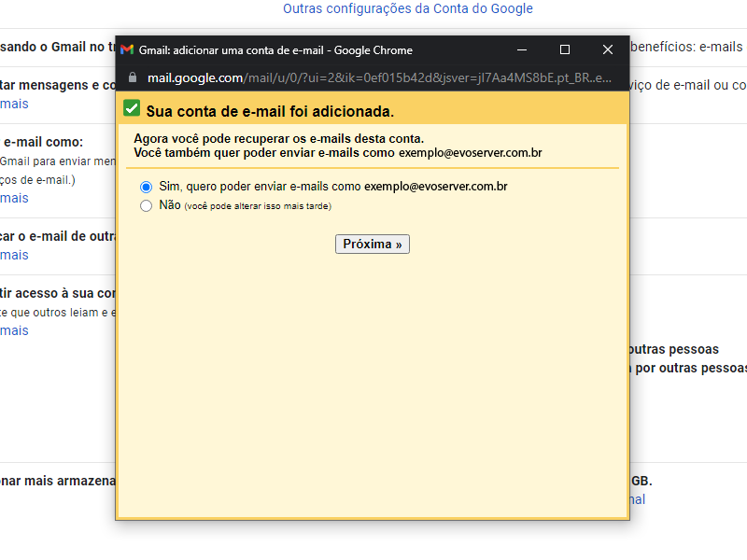The width and height of the screenshot is (747, 560).
Task: Click the text 'Agora você pode recuperar os e-mails desta conta.'
Action: (x=278, y=138)
